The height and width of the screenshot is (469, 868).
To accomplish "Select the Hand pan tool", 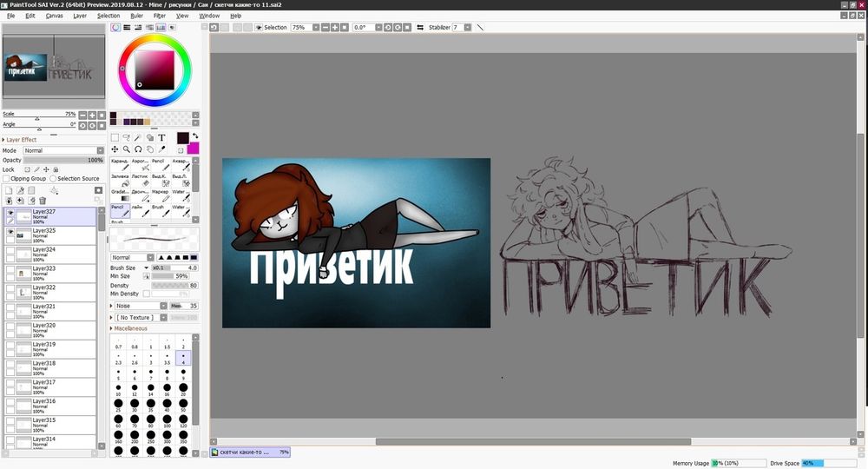I will click(x=150, y=149).
